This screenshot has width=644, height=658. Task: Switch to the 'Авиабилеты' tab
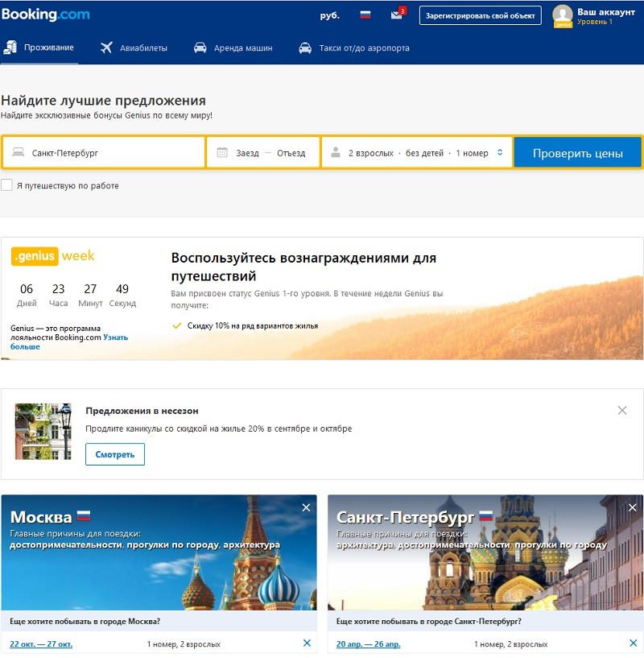click(134, 48)
